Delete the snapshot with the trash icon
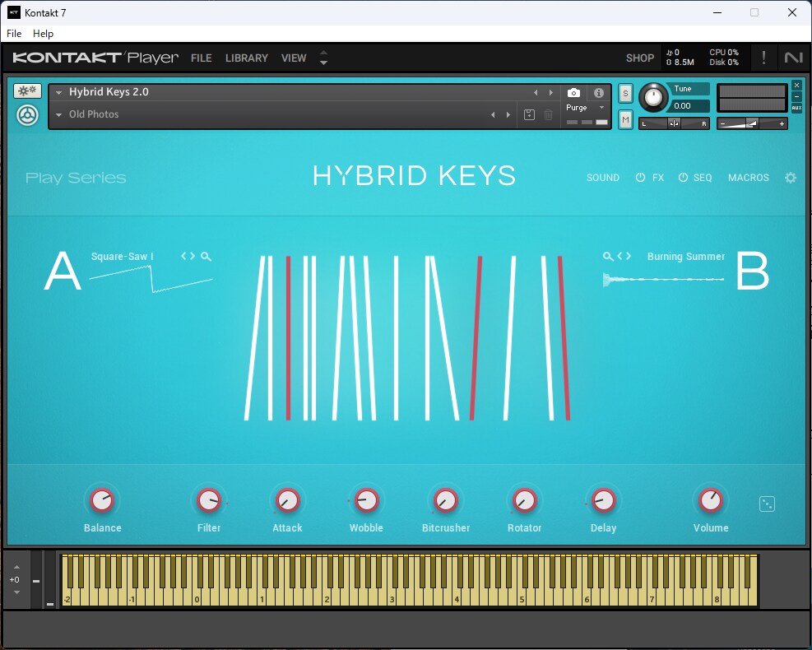This screenshot has height=650, width=812. [x=549, y=115]
